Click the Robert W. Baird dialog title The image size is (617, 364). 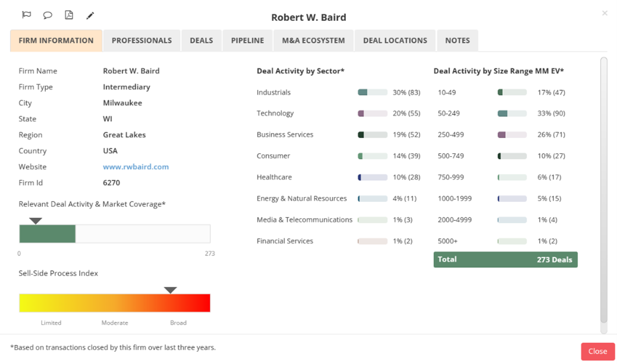pyautogui.click(x=308, y=17)
